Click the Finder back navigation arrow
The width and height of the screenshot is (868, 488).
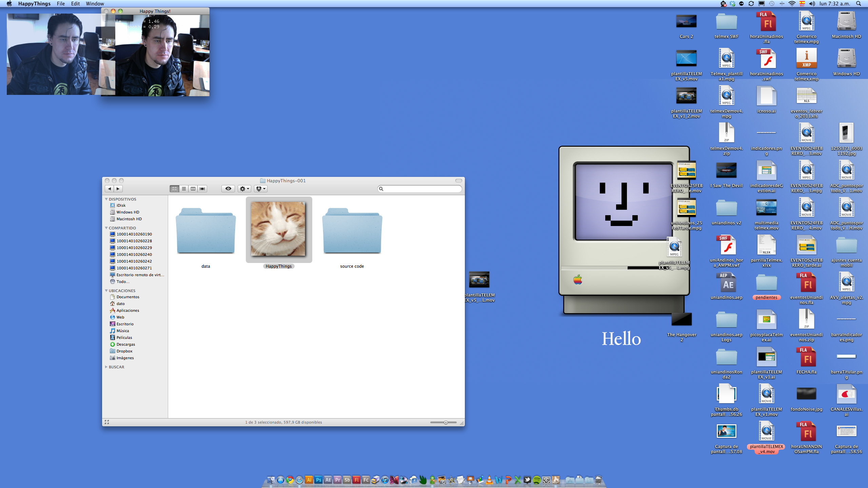109,189
